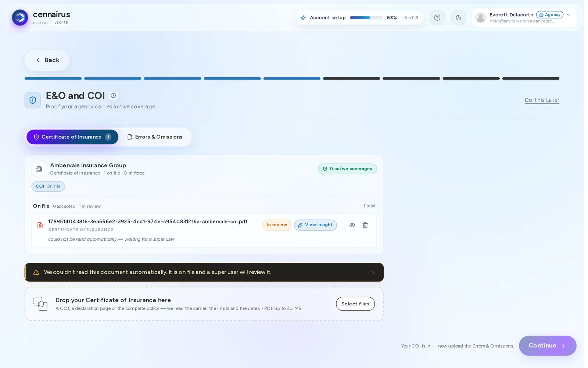The image size is (588, 368).
Task: Preview the COI file with eye icon
Action: click(352, 225)
